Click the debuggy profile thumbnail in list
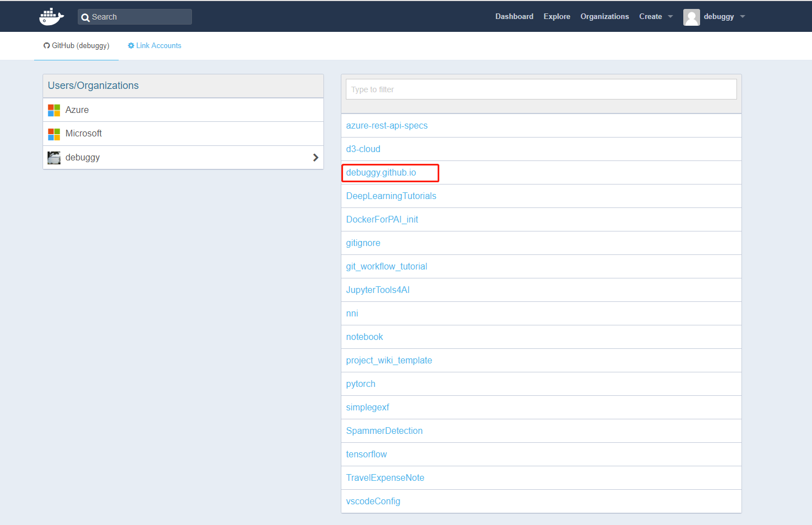The height and width of the screenshot is (525, 812). [x=54, y=158]
